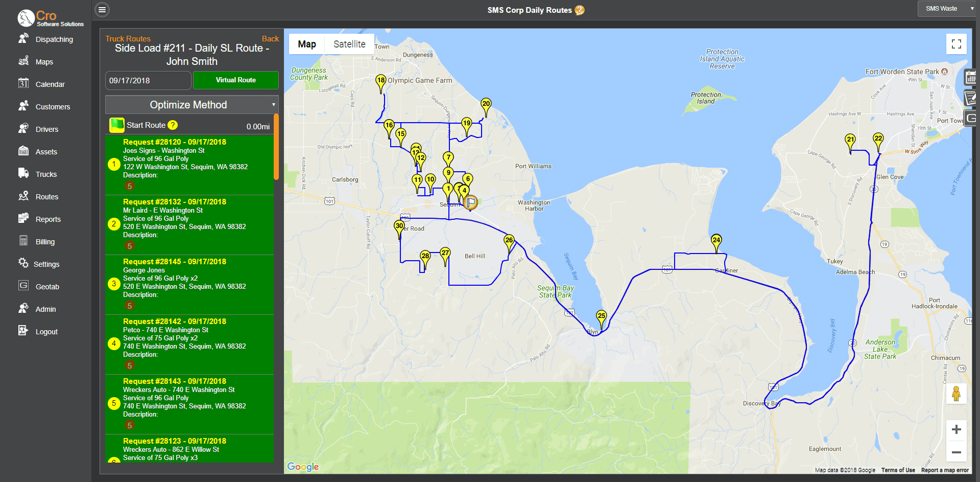The image size is (980, 482).
Task: Expand the Optimize Method dropdown
Action: [x=192, y=105]
